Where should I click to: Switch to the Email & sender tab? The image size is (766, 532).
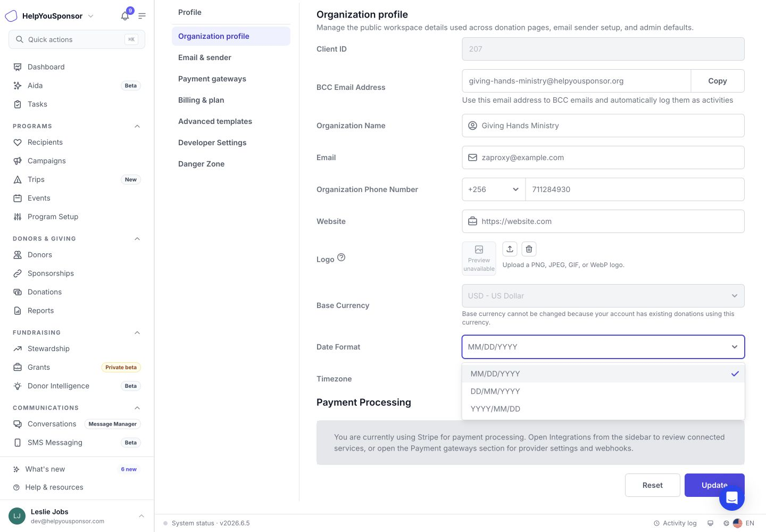tap(231, 57)
